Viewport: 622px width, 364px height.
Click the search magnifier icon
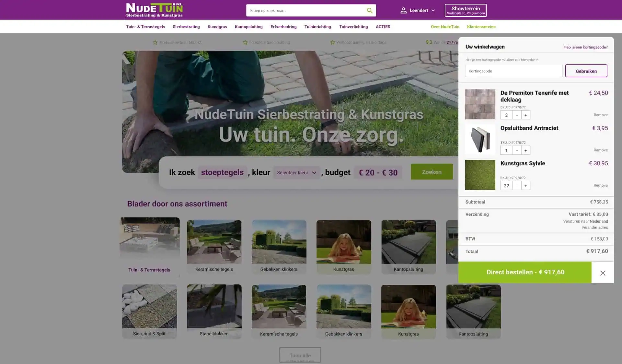369,10
